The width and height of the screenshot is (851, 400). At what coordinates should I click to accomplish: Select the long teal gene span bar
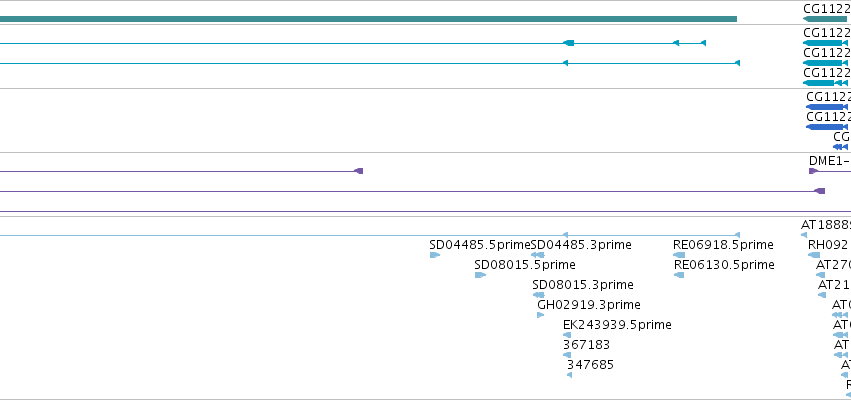[x=369, y=19]
